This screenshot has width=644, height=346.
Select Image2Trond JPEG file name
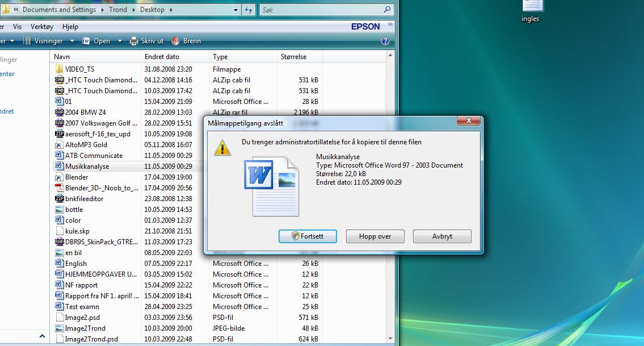(85, 328)
